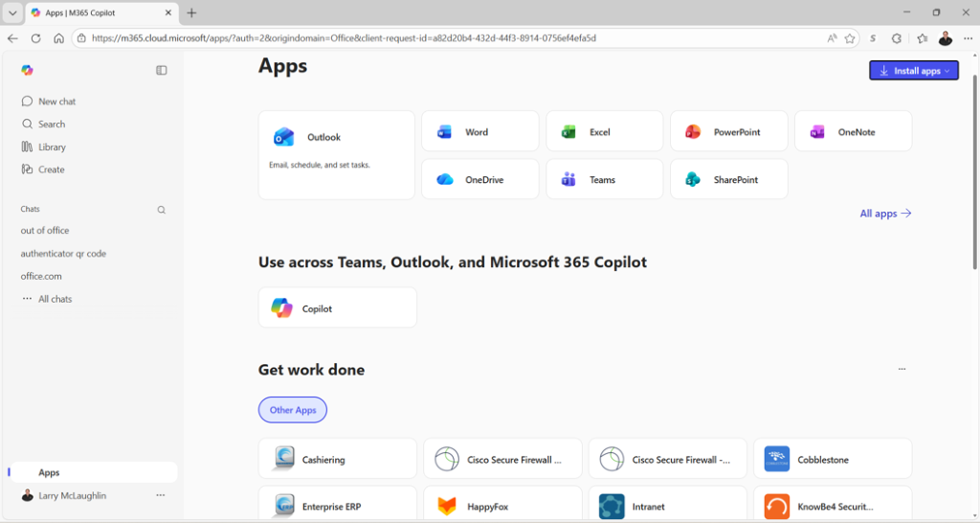Switch to the Apps | M365 Copilot tab

point(101,12)
